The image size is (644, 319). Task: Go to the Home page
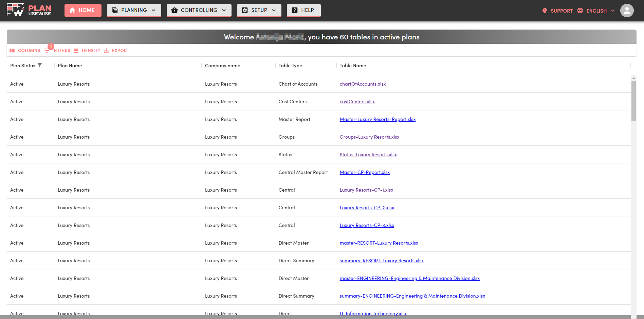tap(83, 10)
